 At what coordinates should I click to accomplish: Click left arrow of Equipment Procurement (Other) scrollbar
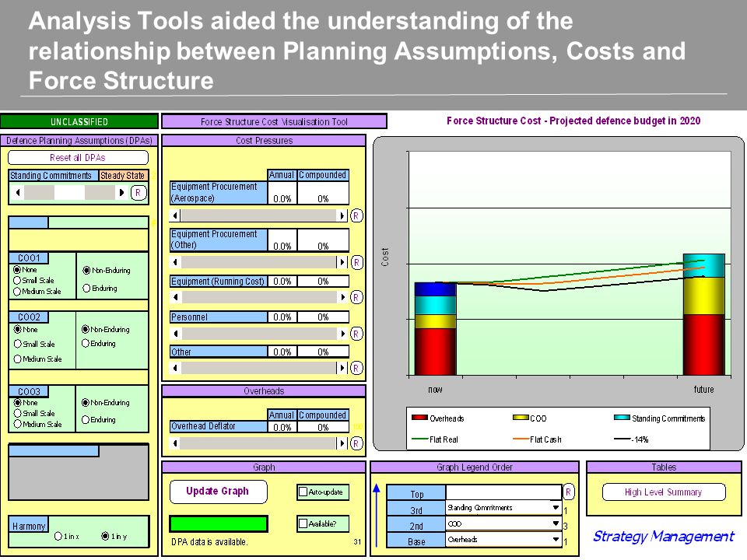[x=175, y=262]
